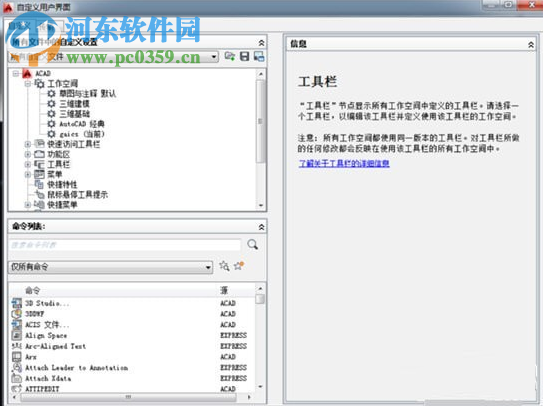Select the 鼠标悬停工具提示 tree item

point(78,195)
